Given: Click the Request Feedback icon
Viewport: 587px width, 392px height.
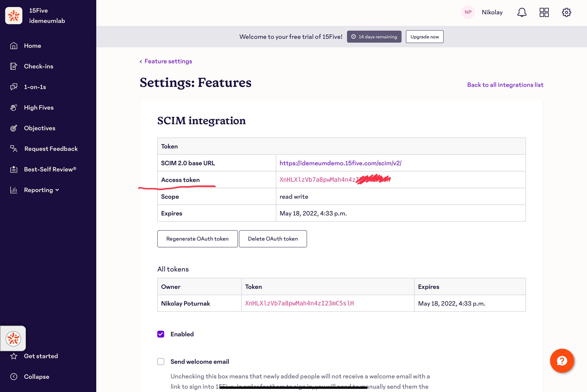Looking at the screenshot, I should pos(14,149).
